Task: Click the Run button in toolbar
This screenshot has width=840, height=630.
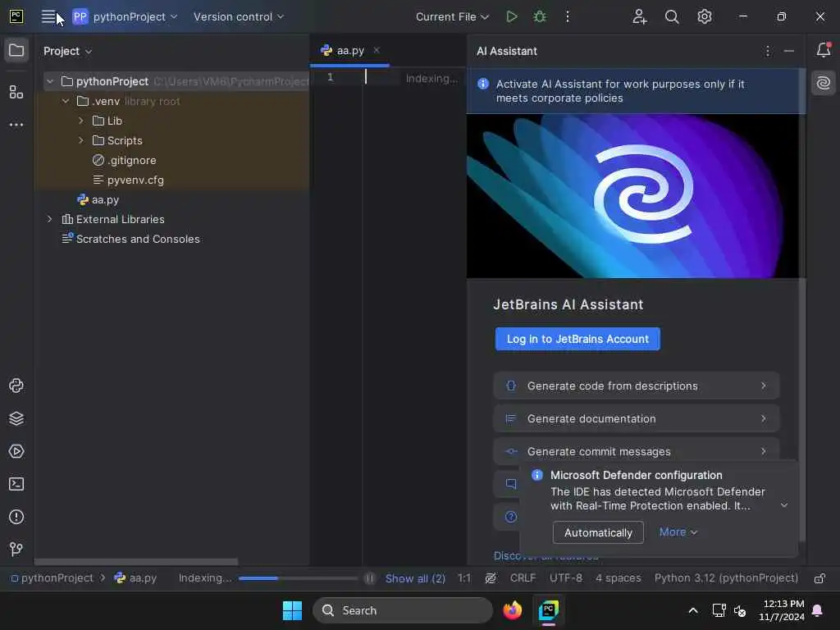Action: pyautogui.click(x=512, y=16)
